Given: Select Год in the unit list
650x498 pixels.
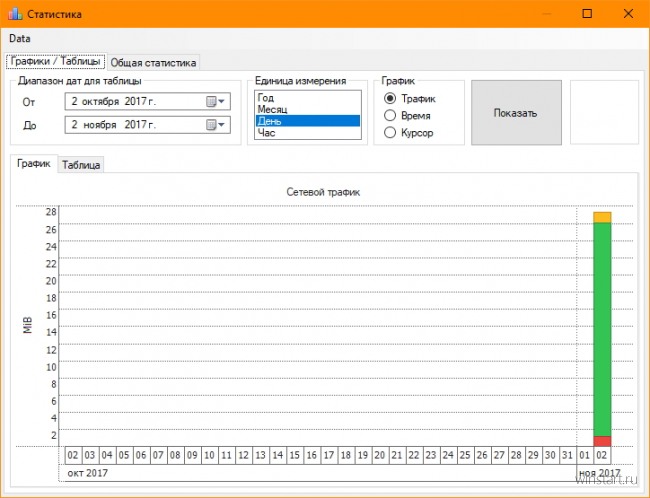Looking at the screenshot, I should (308, 98).
